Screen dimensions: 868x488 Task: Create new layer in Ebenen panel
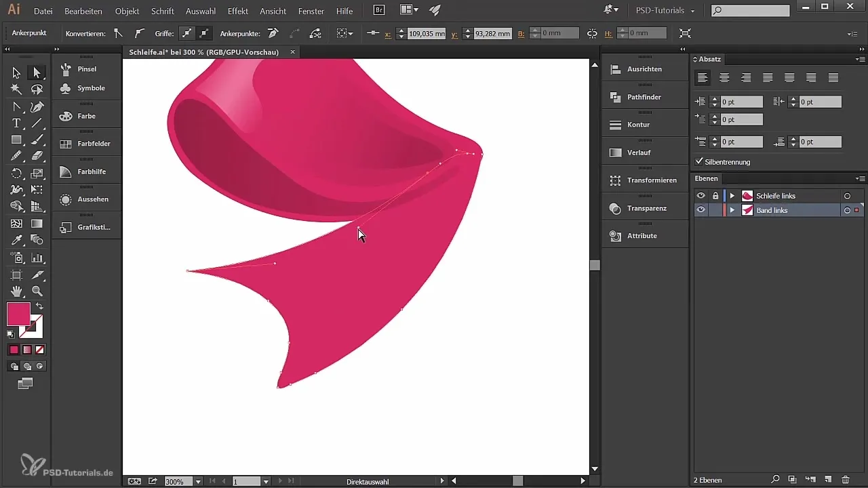click(827, 480)
